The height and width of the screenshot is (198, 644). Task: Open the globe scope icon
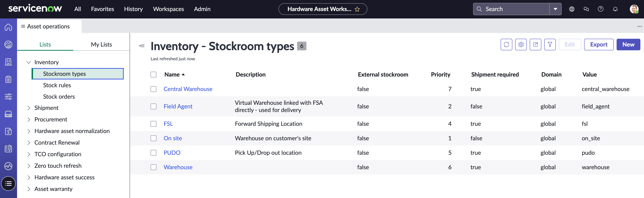pos(571,9)
